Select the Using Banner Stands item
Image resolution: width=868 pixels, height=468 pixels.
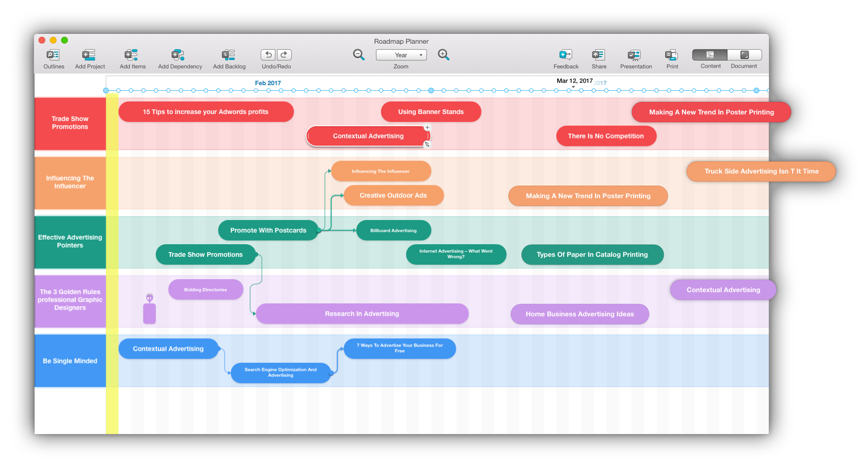click(431, 112)
